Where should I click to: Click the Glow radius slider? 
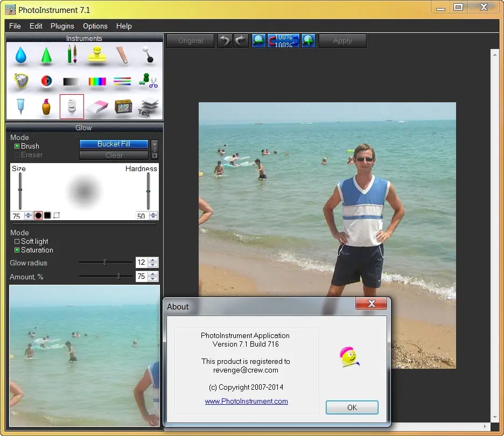click(106, 263)
